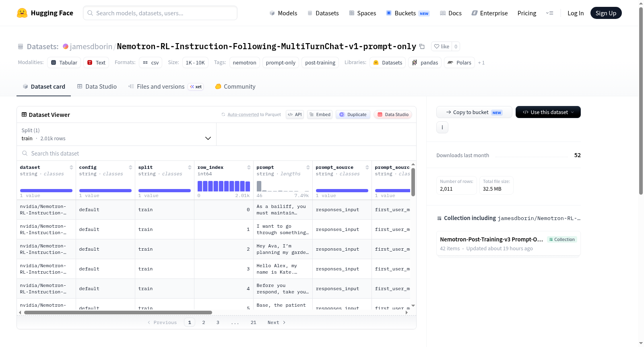Click the row_index histogram bars
Screen dimensions: 644x347
coord(224,186)
